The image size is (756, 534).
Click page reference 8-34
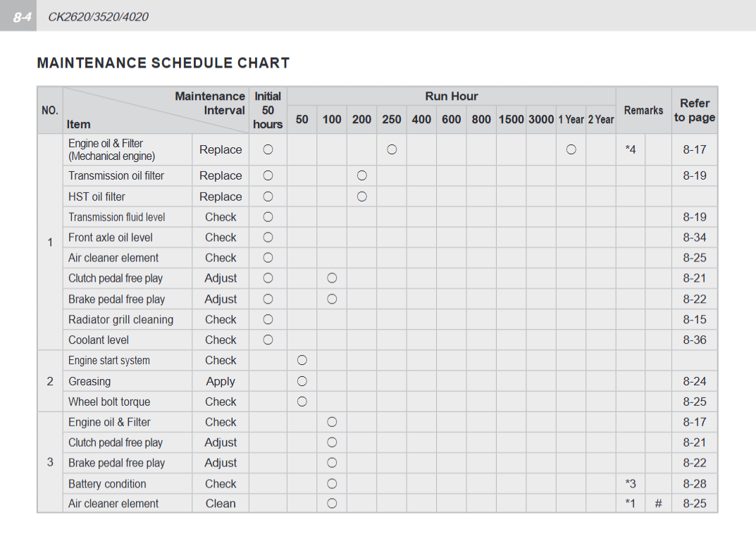[x=694, y=237]
